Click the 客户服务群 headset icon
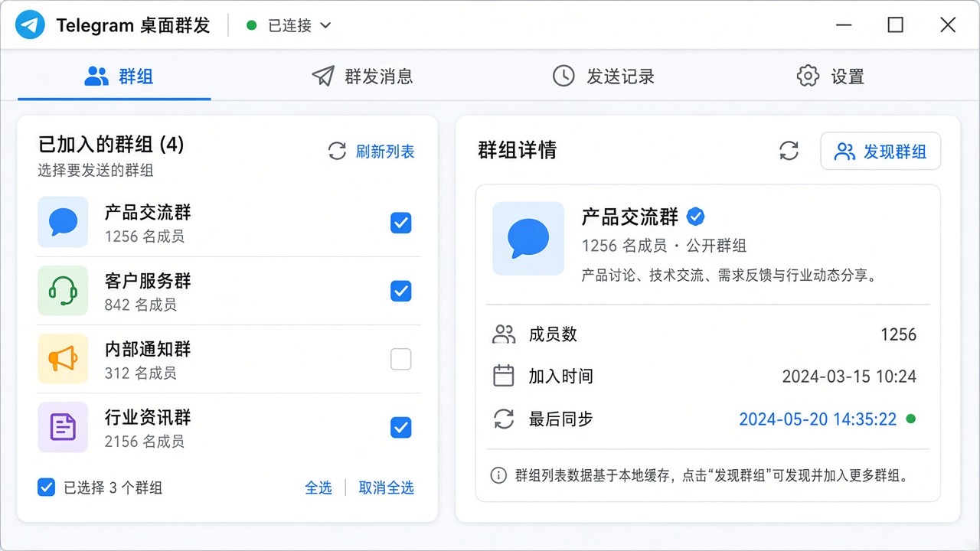The width and height of the screenshot is (980, 551). coord(63,291)
